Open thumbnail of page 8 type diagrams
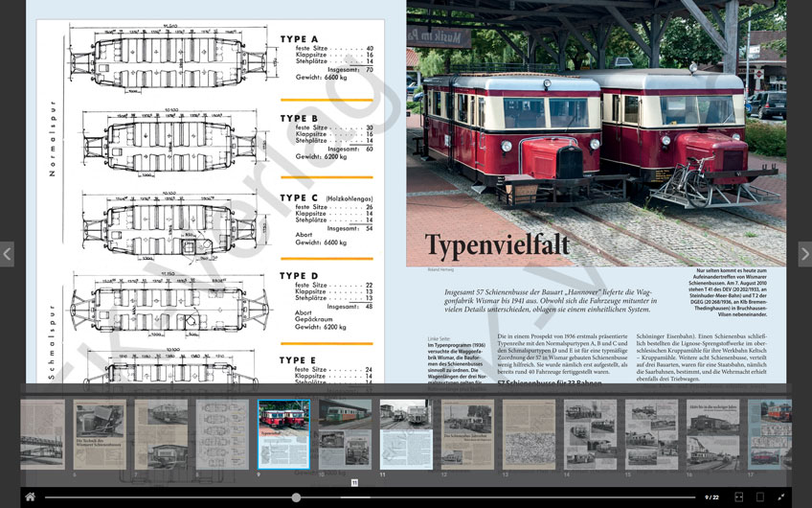Screen dimensions: 812x508 (223, 434)
